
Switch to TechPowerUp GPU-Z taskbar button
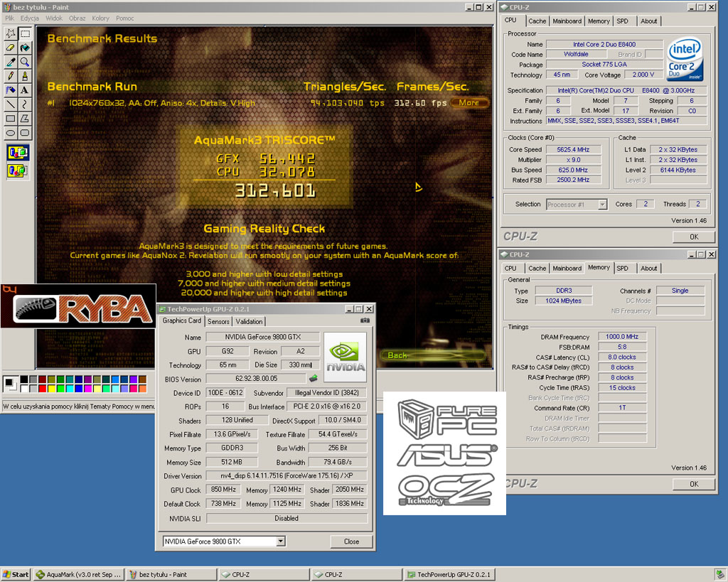point(449,575)
